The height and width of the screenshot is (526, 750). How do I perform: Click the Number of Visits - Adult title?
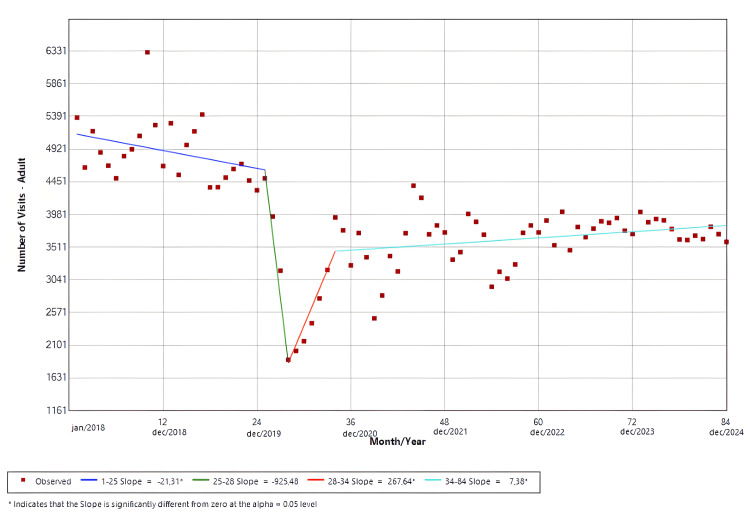click(x=22, y=215)
